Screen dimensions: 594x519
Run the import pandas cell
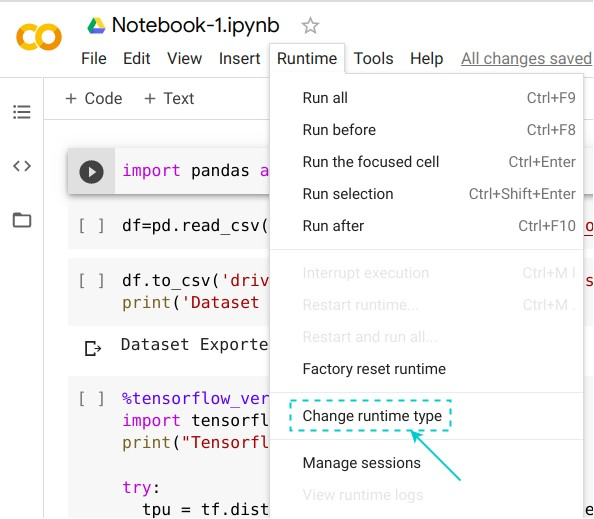coord(91,172)
